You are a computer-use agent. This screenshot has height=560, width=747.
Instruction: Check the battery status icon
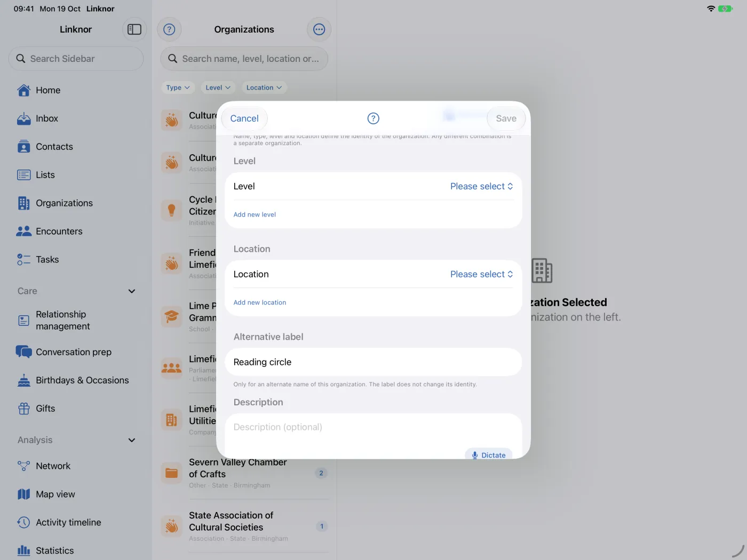coord(725,9)
